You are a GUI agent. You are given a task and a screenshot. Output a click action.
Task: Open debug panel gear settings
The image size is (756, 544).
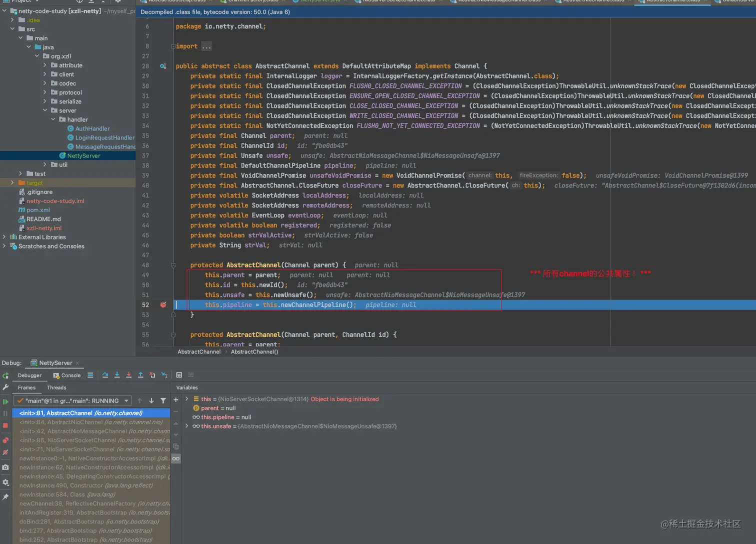(5, 482)
